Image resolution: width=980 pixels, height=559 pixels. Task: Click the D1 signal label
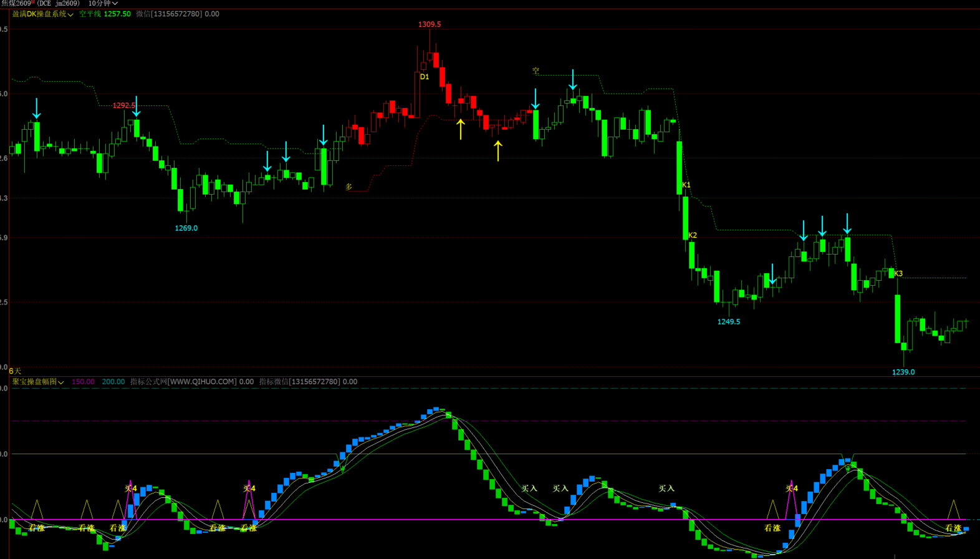coord(425,77)
